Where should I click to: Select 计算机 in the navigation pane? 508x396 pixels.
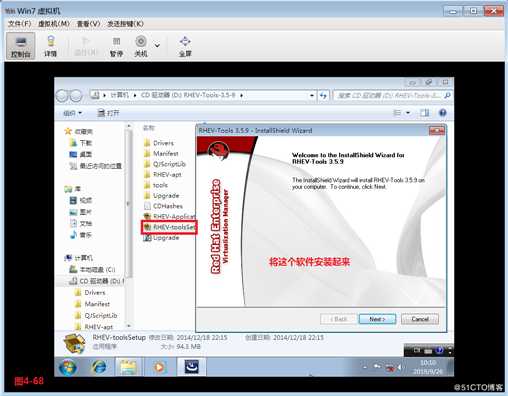[79, 258]
